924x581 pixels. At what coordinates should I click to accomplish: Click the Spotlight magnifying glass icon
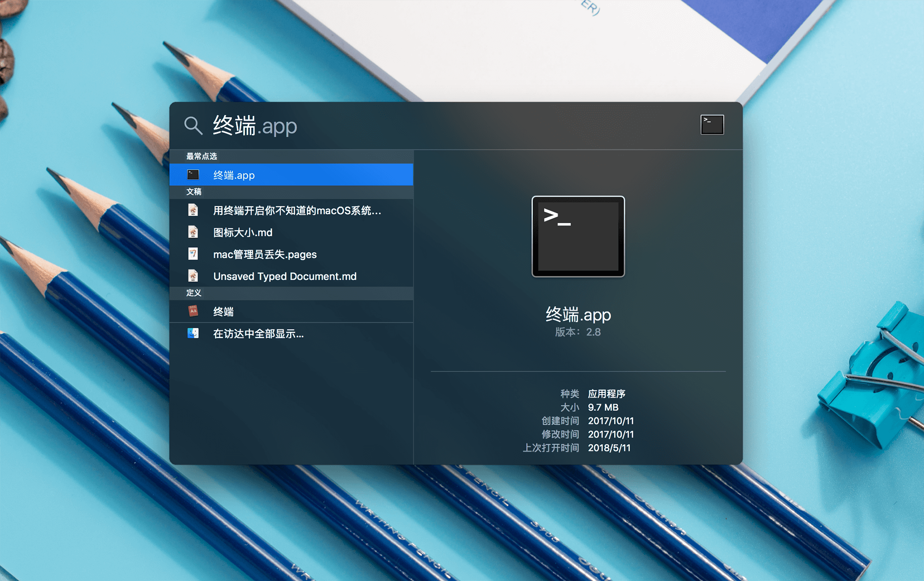[x=193, y=125]
